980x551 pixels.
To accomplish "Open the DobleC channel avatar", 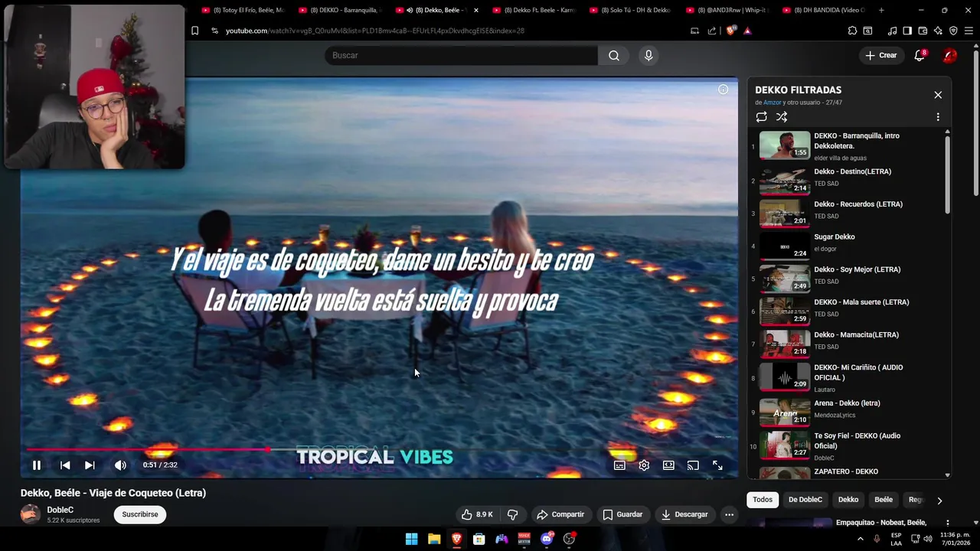I will [31, 514].
